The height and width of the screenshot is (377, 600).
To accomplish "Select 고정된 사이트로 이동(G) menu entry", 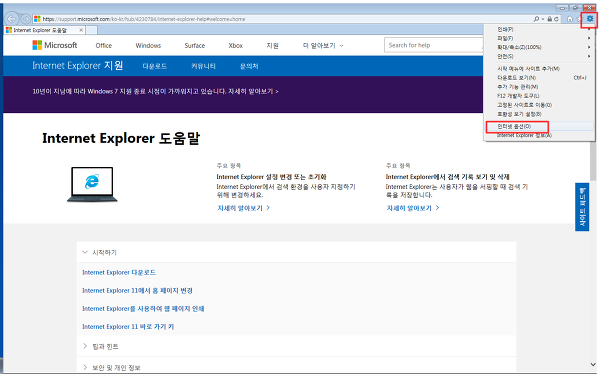I will pyautogui.click(x=539, y=105).
